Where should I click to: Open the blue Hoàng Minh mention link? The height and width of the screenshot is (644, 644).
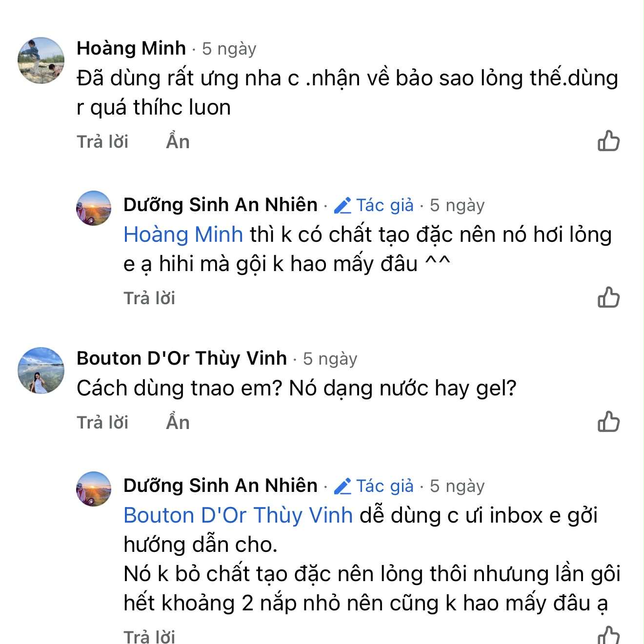183,234
